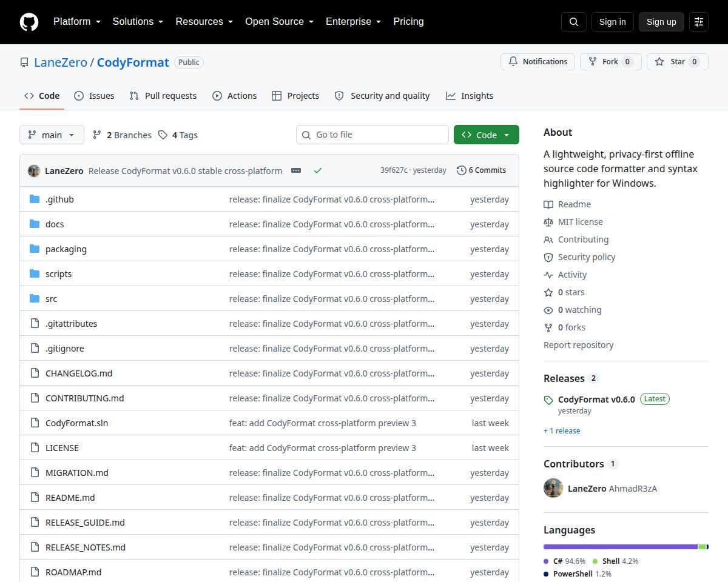Star the CodyFormat repository
The image size is (728, 582).
pos(677,62)
